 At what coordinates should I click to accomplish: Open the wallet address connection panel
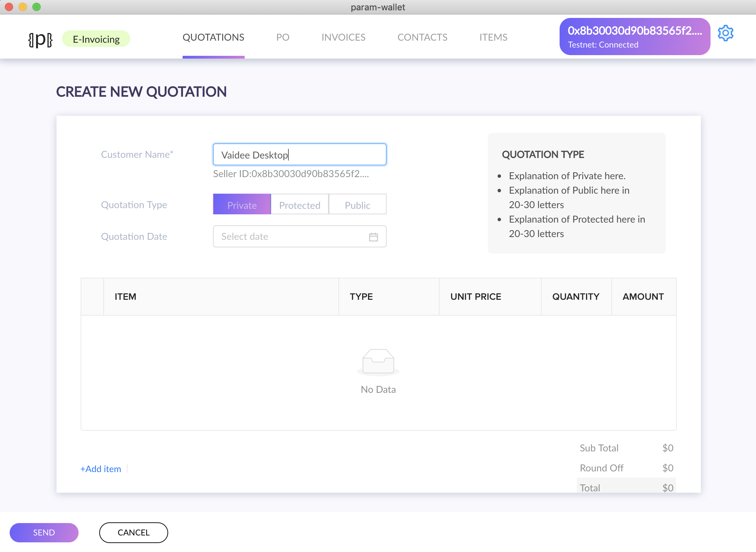pyautogui.click(x=635, y=37)
